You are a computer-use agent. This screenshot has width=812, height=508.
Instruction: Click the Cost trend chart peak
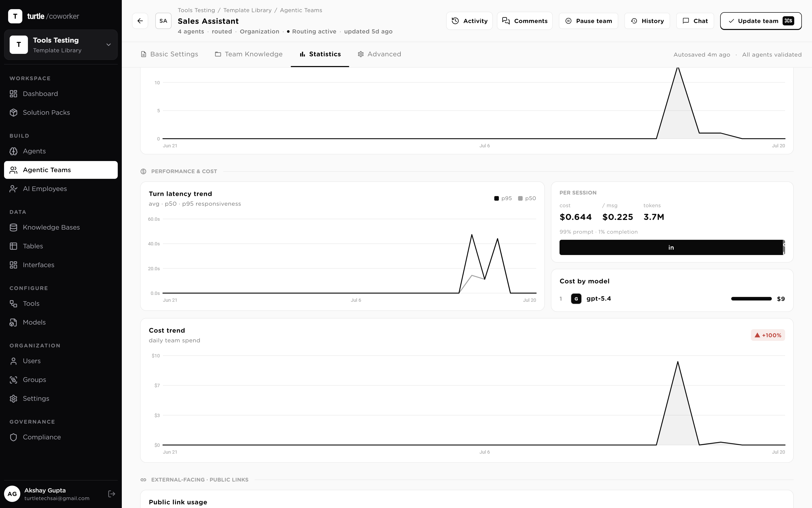point(678,361)
